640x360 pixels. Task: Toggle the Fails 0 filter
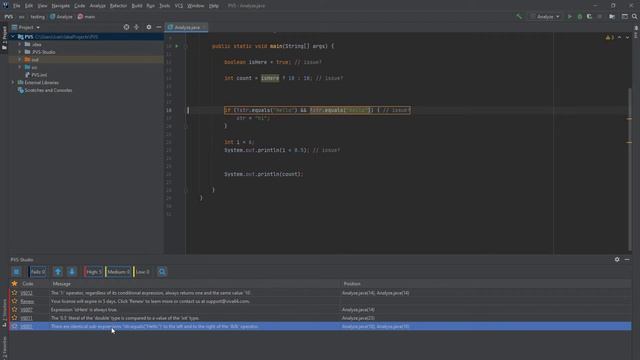38,272
